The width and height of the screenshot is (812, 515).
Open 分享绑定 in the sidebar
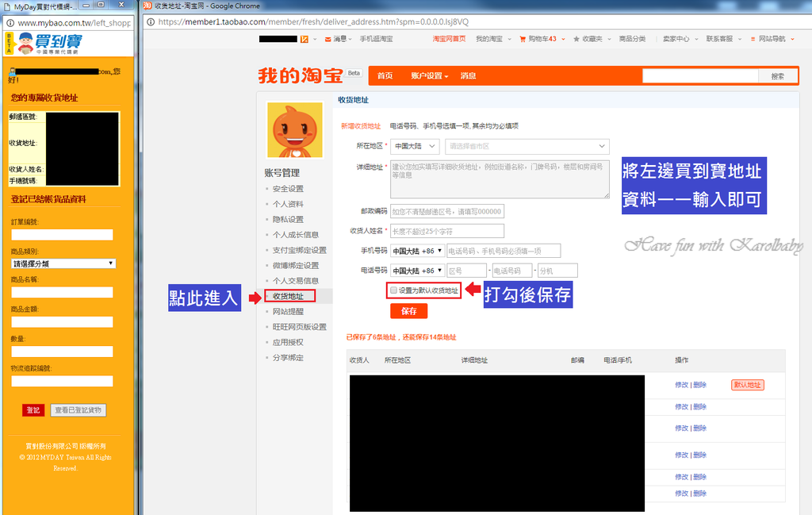click(288, 358)
